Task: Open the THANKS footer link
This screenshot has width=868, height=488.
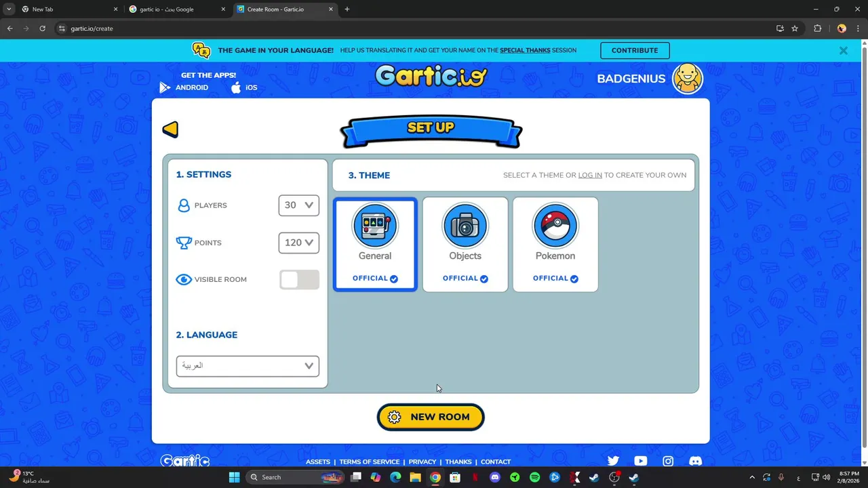Action: point(458,462)
